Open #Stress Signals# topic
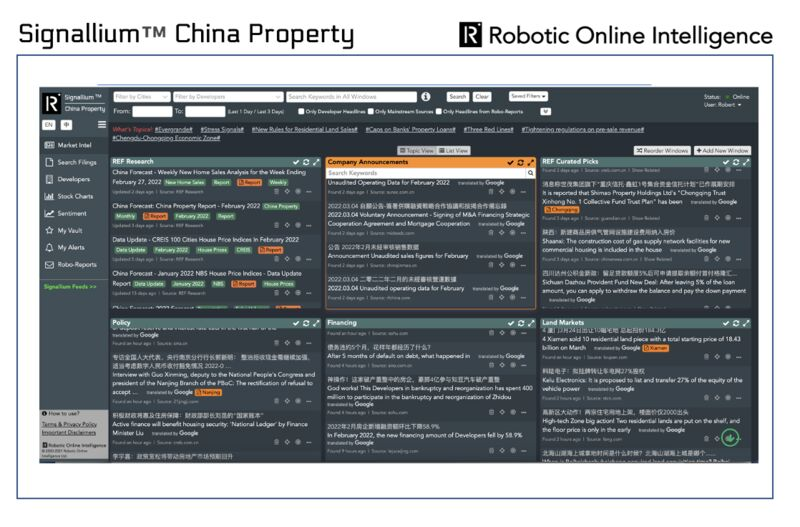This screenshot has width=800, height=527. tap(222, 130)
